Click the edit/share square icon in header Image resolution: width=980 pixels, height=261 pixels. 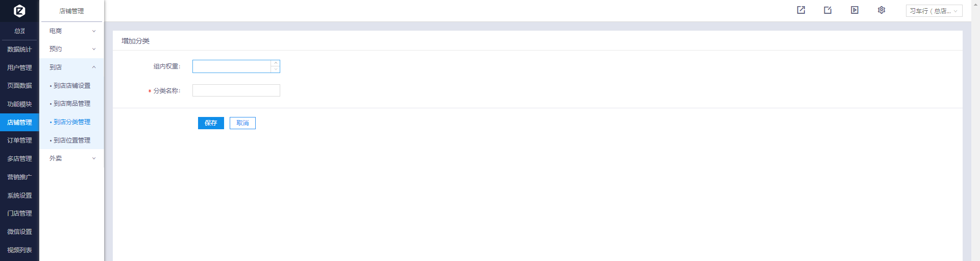pyautogui.click(x=827, y=10)
